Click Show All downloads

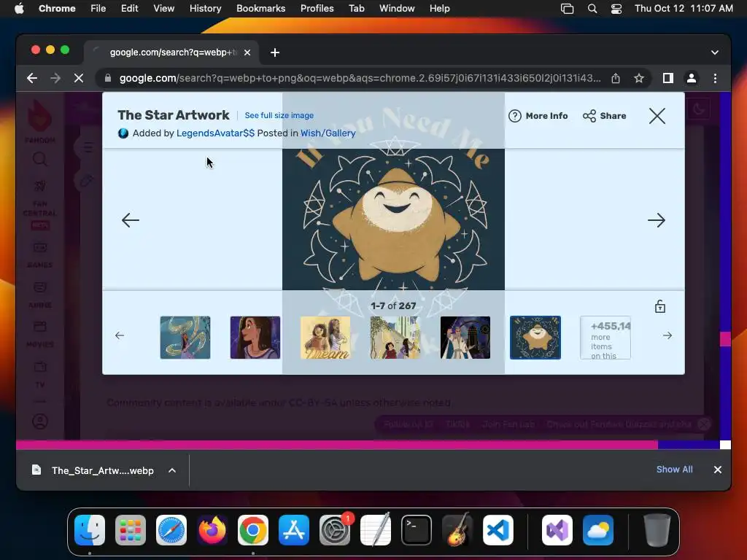[x=675, y=470]
